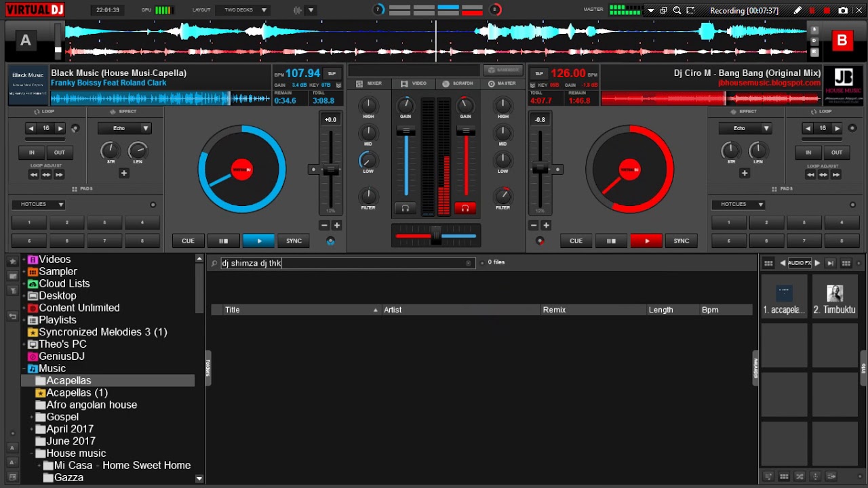Click deck A pitch minus button
The height and width of the screenshot is (488, 868).
pyautogui.click(x=324, y=225)
